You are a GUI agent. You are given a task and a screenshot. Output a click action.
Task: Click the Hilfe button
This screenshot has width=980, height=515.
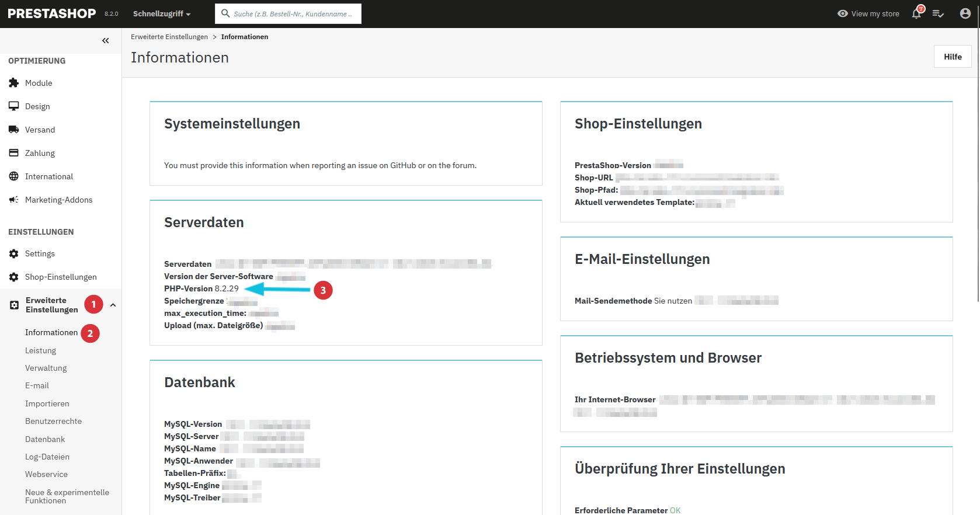coord(953,57)
